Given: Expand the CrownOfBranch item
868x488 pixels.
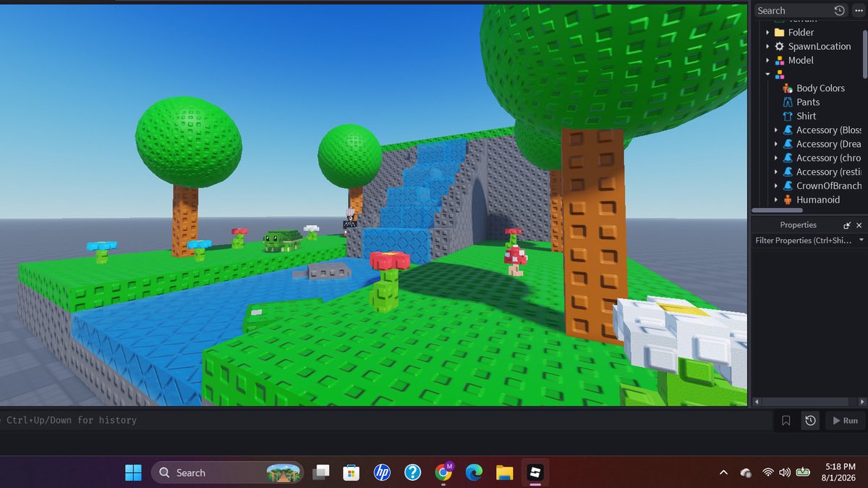Looking at the screenshot, I should click(776, 186).
